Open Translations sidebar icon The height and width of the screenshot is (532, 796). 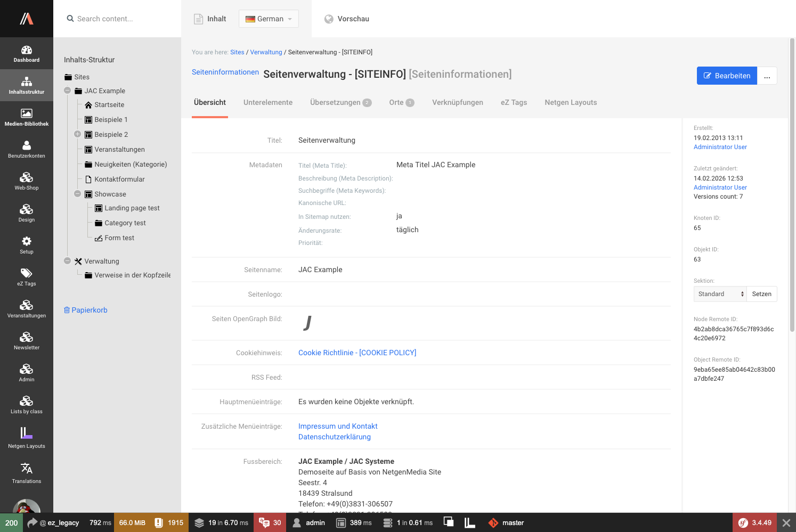[27, 473]
